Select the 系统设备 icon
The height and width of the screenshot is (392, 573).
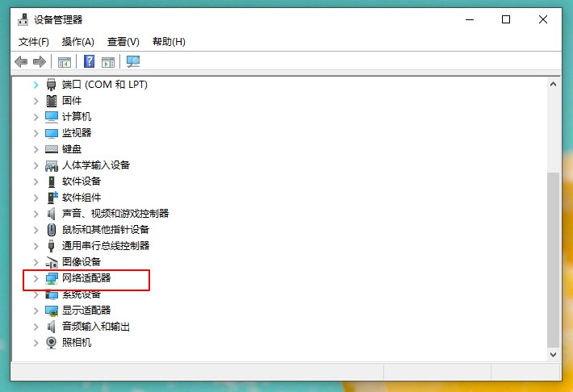pos(52,294)
